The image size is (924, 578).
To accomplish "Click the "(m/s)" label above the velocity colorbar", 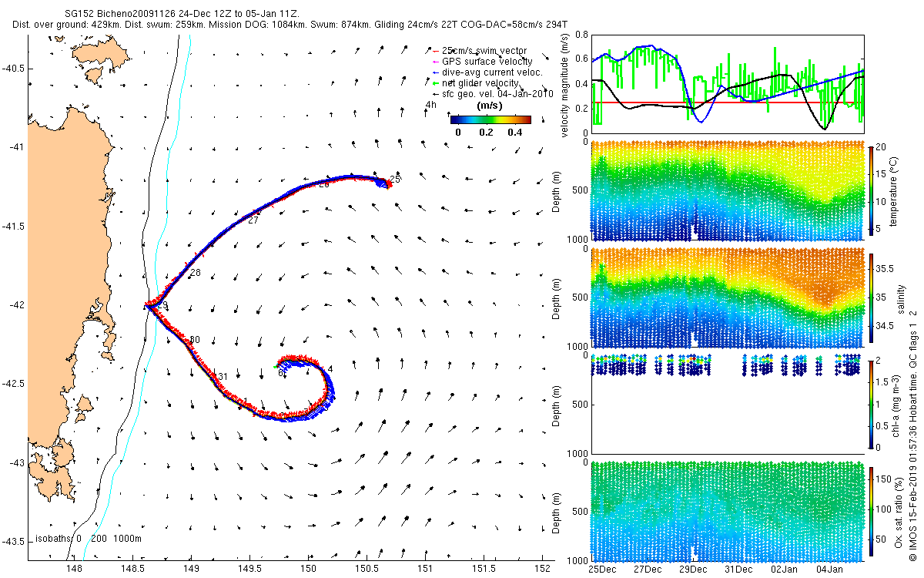I will pyautogui.click(x=490, y=105).
